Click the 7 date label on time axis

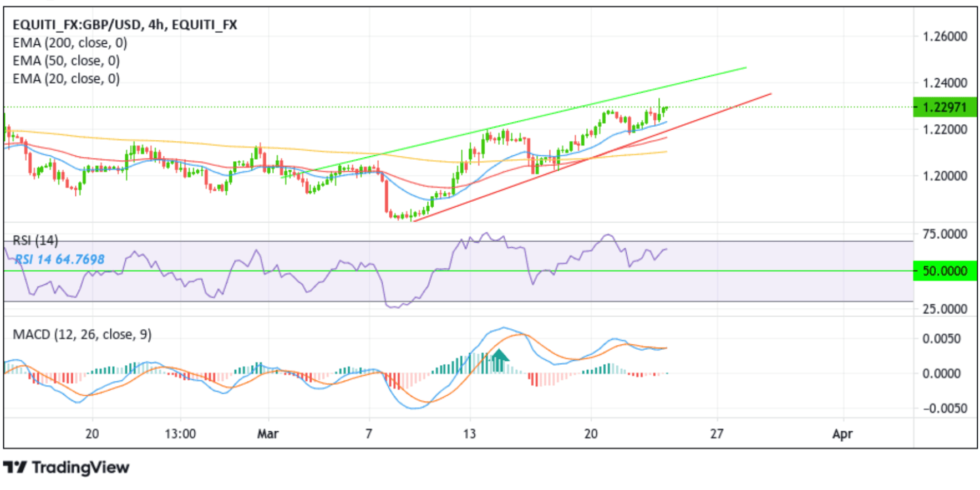(x=369, y=433)
